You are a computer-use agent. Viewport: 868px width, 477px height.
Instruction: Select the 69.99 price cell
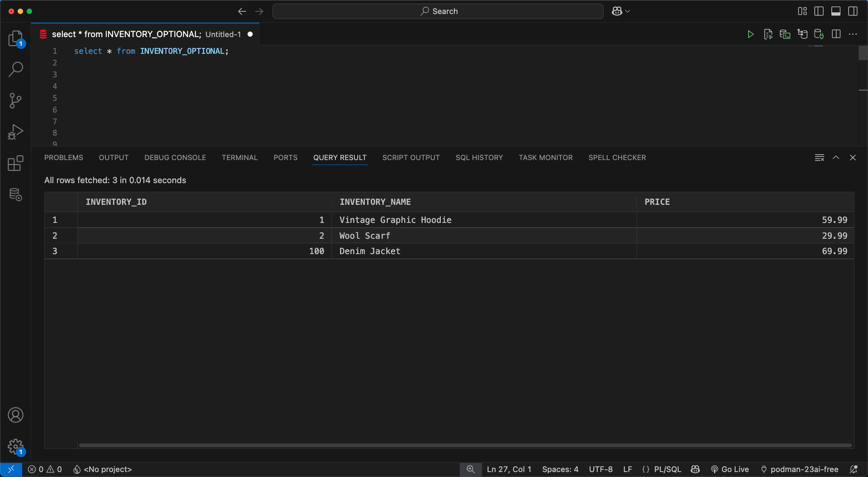pyautogui.click(x=745, y=251)
